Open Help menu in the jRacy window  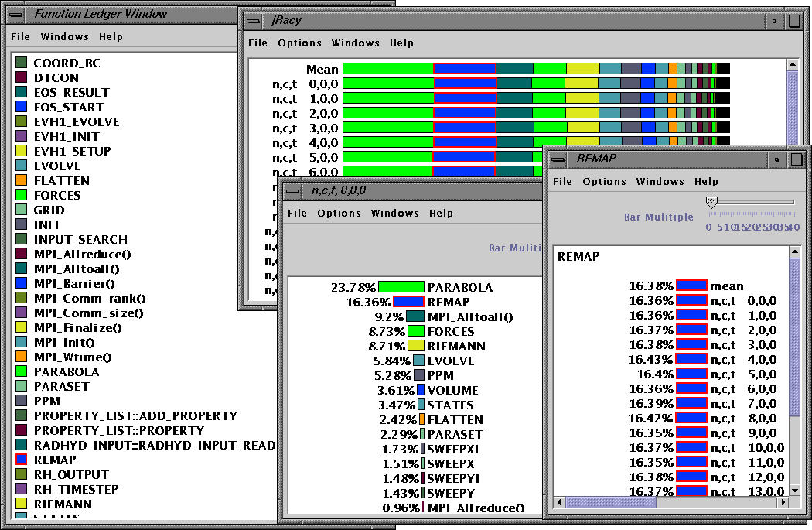pos(401,43)
